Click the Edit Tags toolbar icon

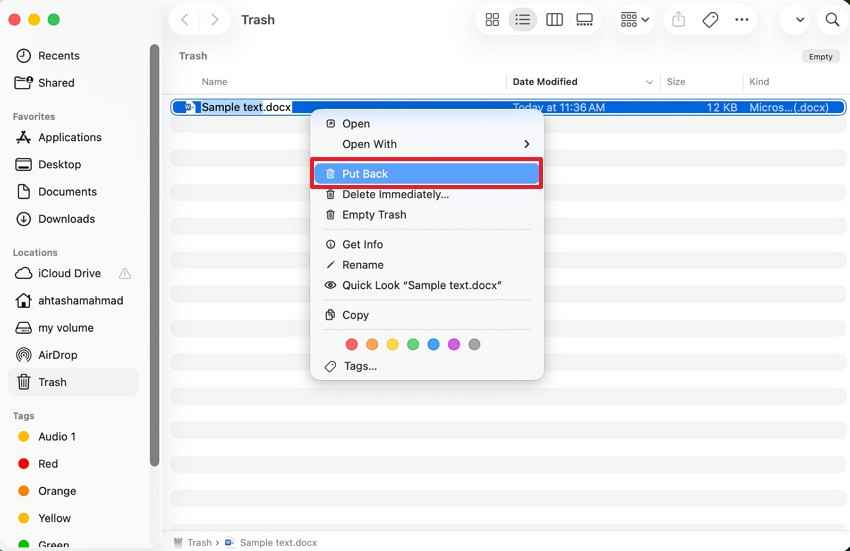[710, 20]
